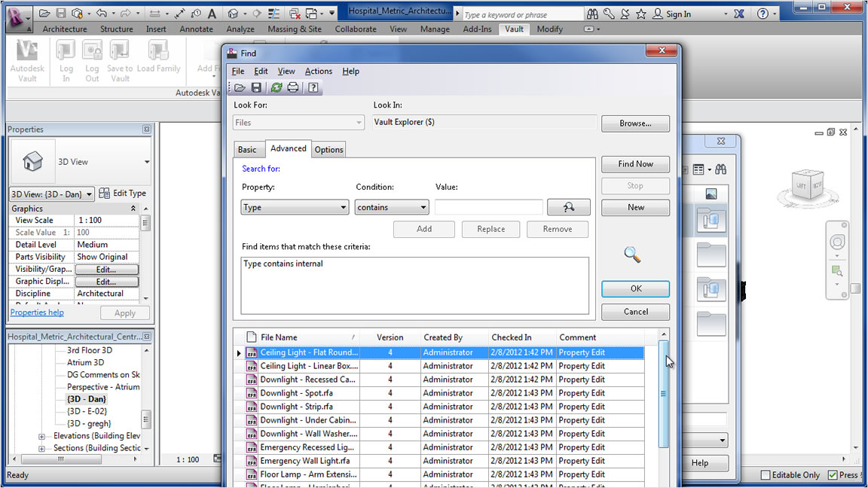Toggle the Editable Only checkbox
The width and height of the screenshot is (868, 488).
(766, 474)
